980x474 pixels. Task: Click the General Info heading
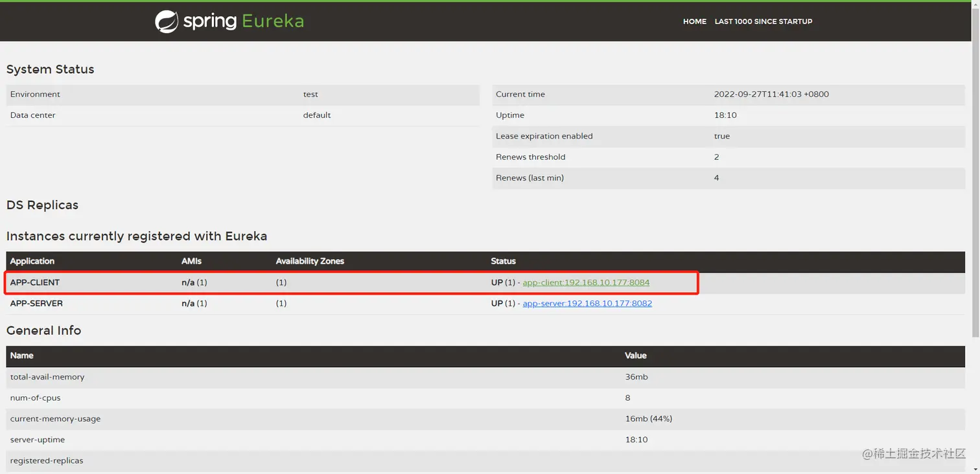click(43, 330)
